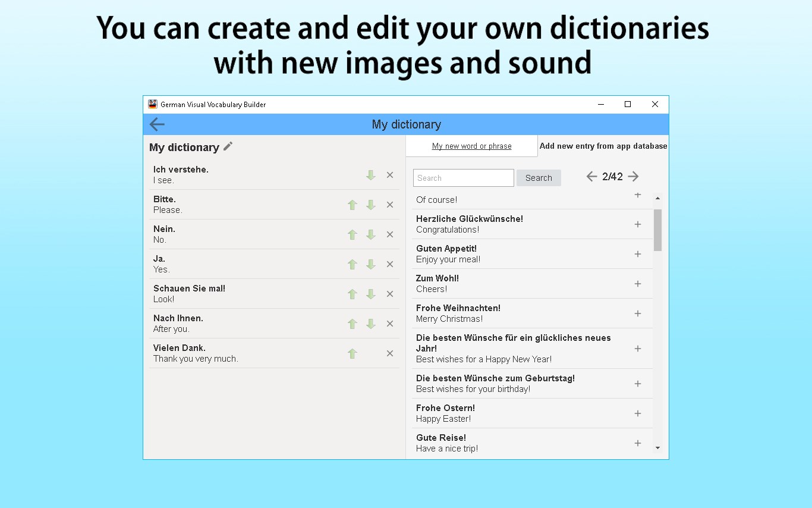The image size is (812, 508).
Task: Add 'Guten Appetit!' to dictionary
Action: (x=638, y=254)
